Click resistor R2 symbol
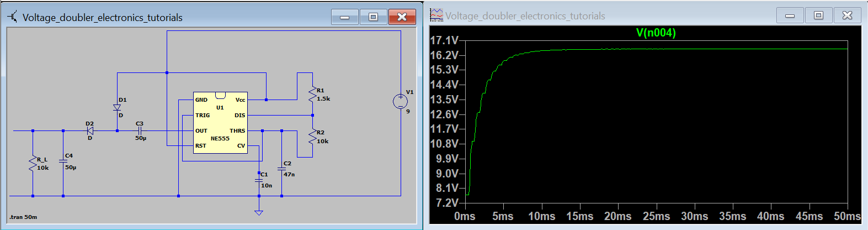 tap(312, 136)
